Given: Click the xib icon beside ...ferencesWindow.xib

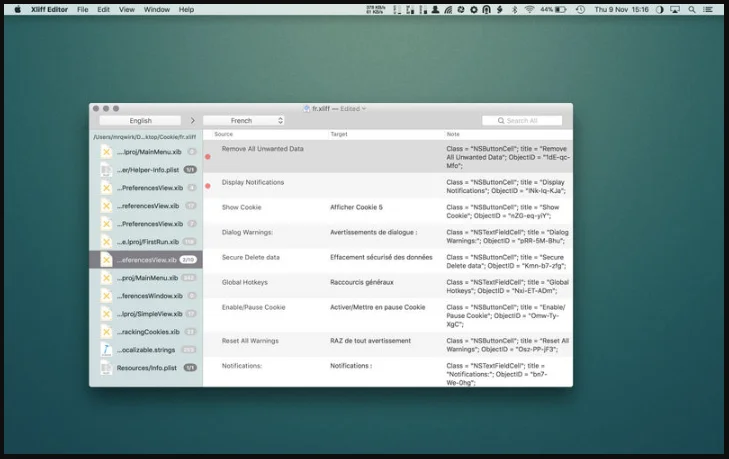Looking at the screenshot, I should [106, 296].
